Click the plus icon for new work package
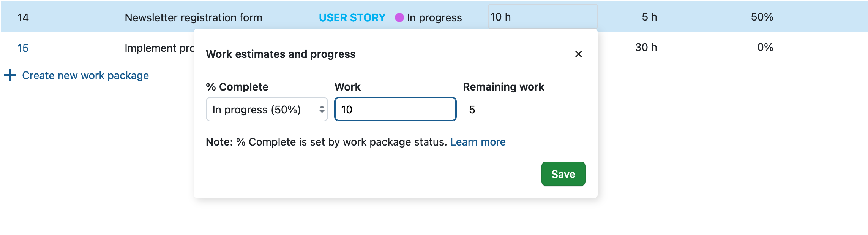Image resolution: width=868 pixels, height=235 pixels. [10, 75]
